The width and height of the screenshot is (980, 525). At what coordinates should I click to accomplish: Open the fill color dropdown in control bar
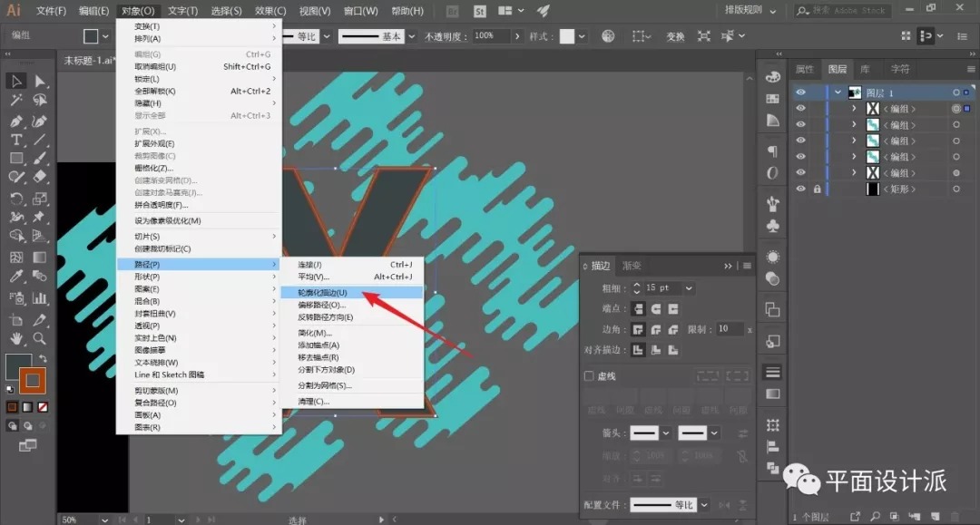coord(105,36)
